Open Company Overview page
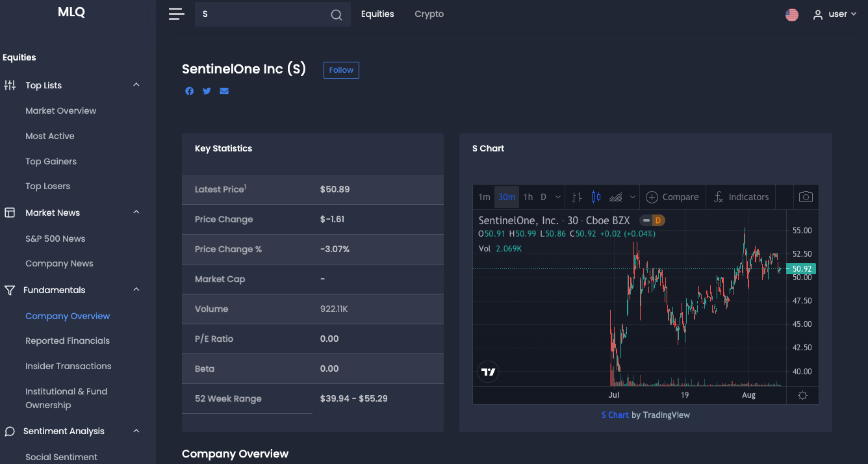Screen dimensions: 868x464 click(x=68, y=316)
